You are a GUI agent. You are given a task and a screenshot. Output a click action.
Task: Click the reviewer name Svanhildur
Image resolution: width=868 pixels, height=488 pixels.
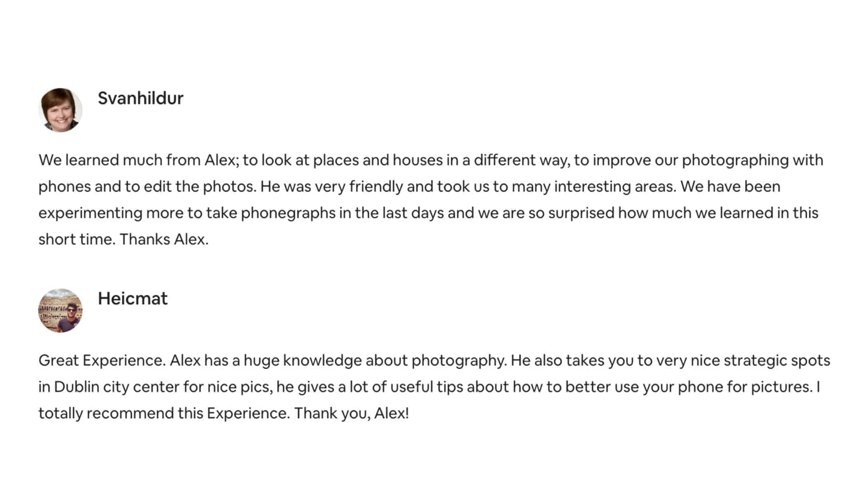pyautogui.click(x=140, y=98)
